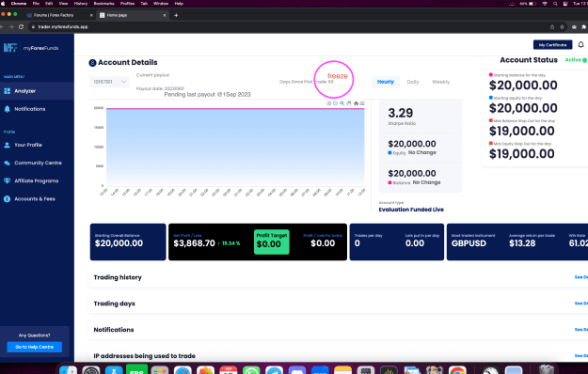Viewport: 588px width, 374px height.
Task: Select the Home page browser tab
Action: [132, 15]
